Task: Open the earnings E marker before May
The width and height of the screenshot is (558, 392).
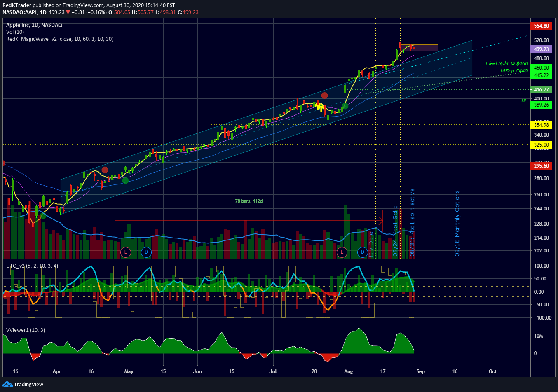Action: click(125, 252)
